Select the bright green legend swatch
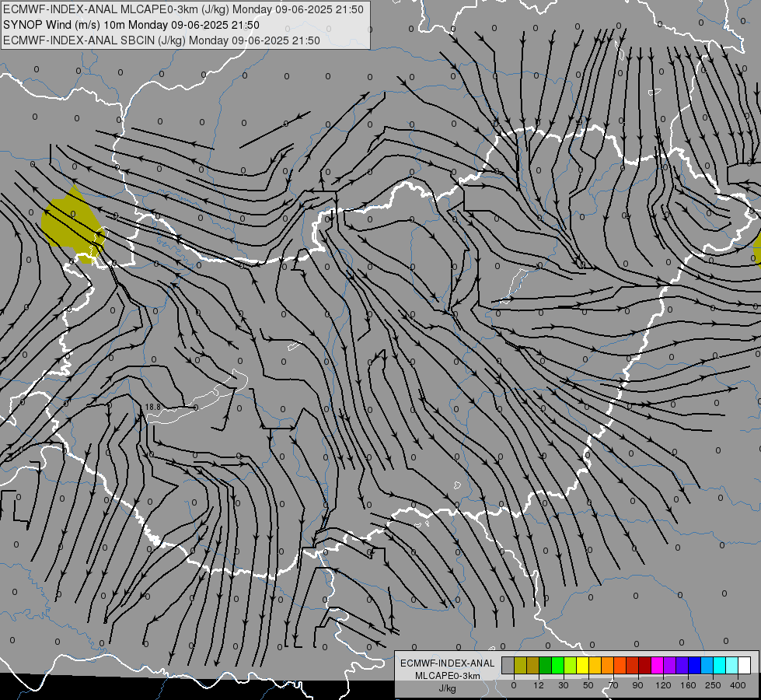 click(x=558, y=665)
